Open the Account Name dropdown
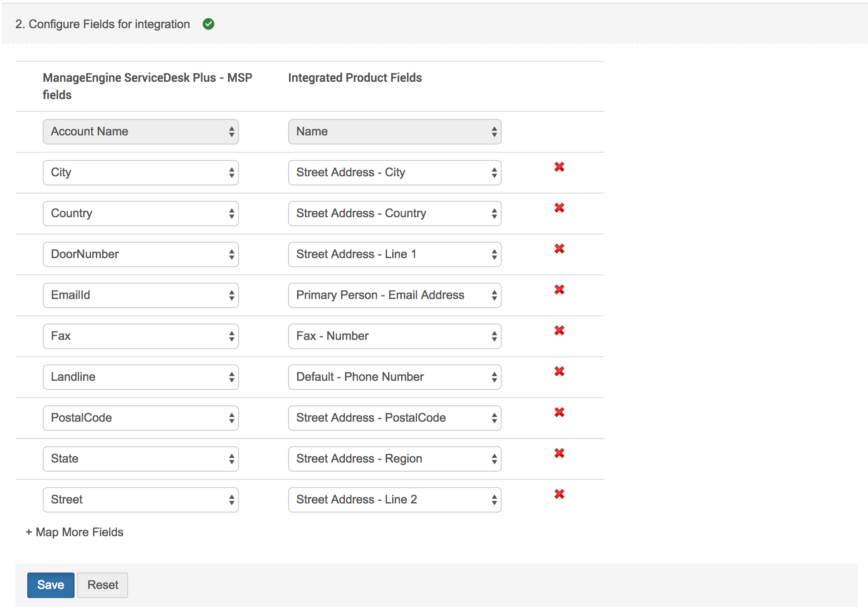 [x=140, y=132]
